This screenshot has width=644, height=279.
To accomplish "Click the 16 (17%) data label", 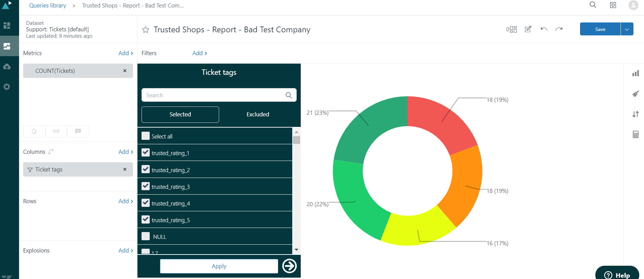I will tap(497, 243).
